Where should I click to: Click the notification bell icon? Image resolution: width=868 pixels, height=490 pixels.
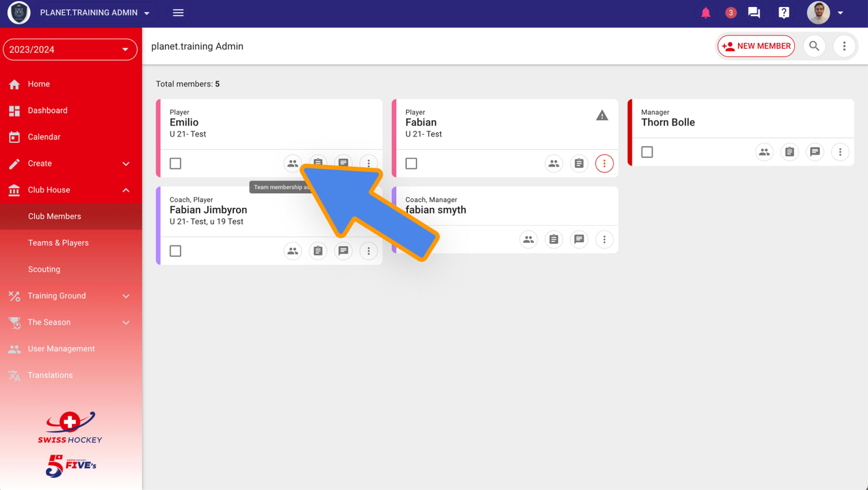tap(705, 13)
